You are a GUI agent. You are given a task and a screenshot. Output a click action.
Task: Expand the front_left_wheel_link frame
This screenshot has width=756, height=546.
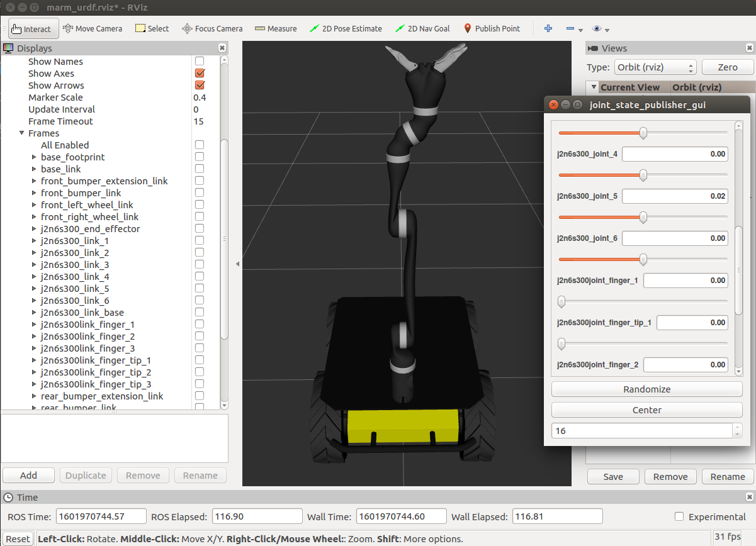click(34, 205)
